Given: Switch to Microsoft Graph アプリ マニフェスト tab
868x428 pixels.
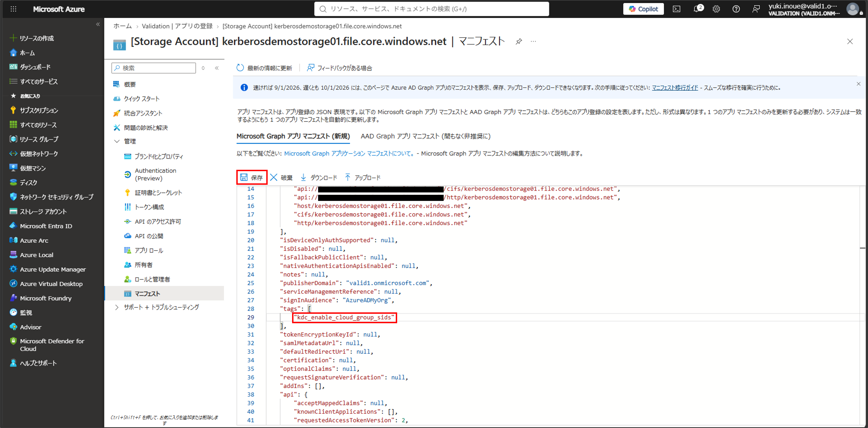Looking at the screenshot, I should pos(293,136).
